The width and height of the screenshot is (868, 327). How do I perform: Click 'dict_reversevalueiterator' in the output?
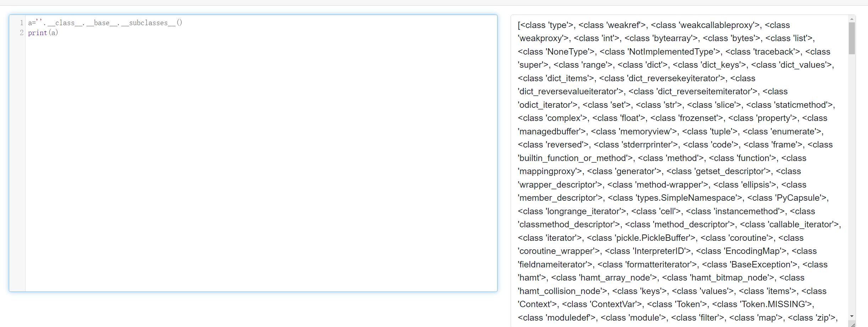[568, 92]
